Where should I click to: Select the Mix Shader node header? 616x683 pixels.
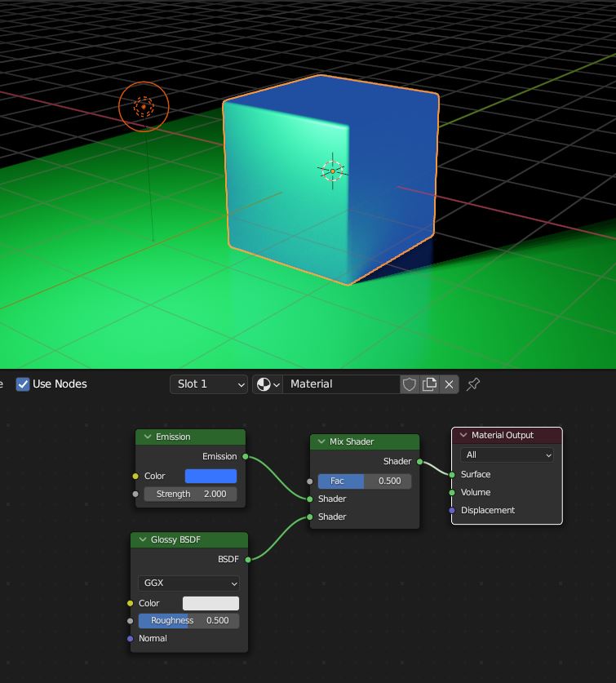point(365,441)
